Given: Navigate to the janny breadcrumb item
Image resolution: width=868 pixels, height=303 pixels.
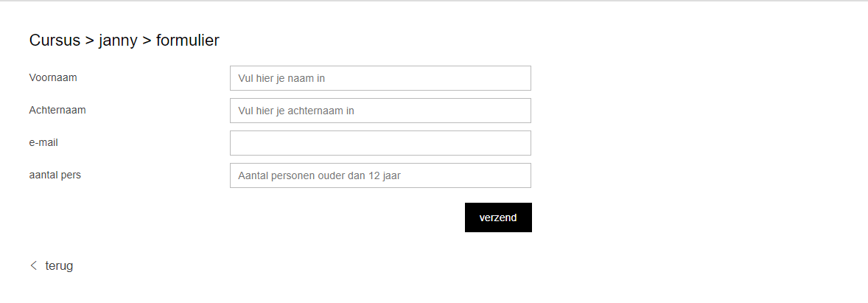Looking at the screenshot, I should tap(118, 41).
